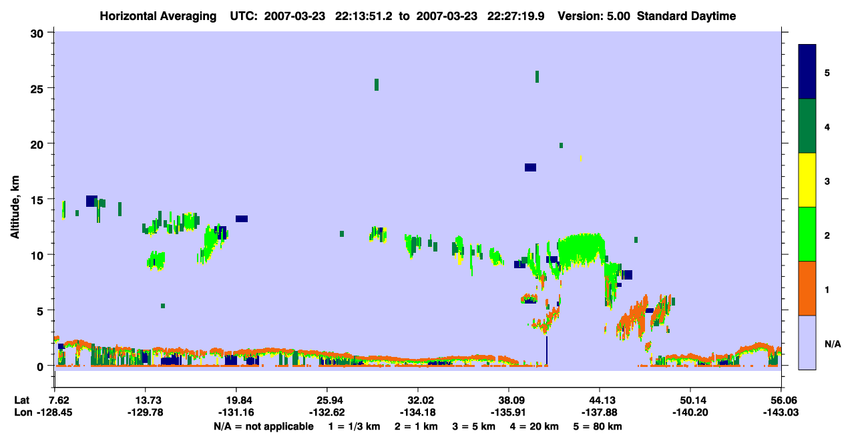Click the '25' altitude tick label
Image resolution: width=868 pixels, height=445 pixels.
click(x=38, y=88)
